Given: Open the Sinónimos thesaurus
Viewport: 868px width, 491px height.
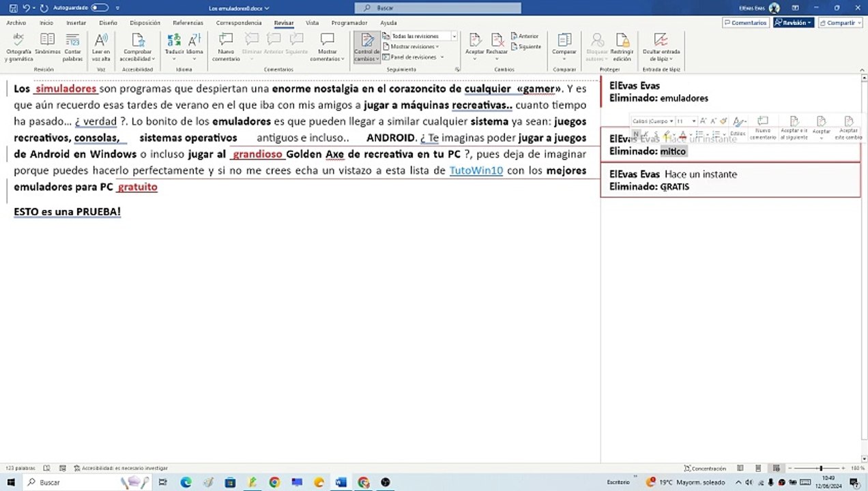Looking at the screenshot, I should (47, 44).
